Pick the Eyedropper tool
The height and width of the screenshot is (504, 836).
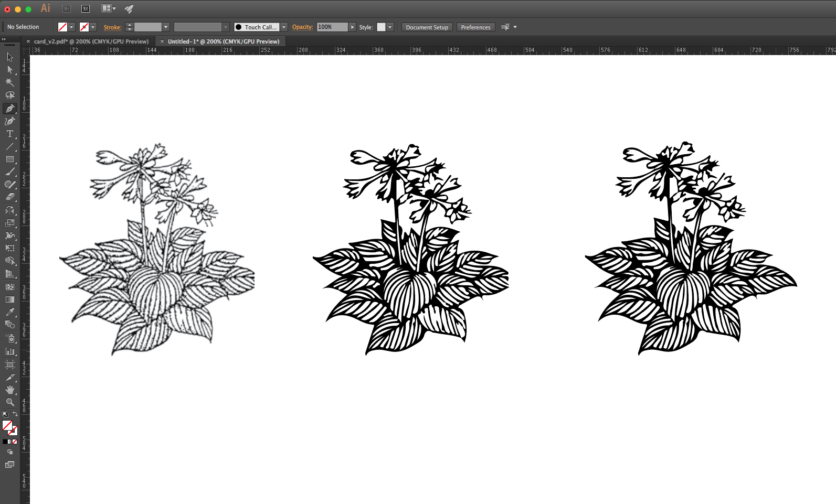pyautogui.click(x=10, y=313)
